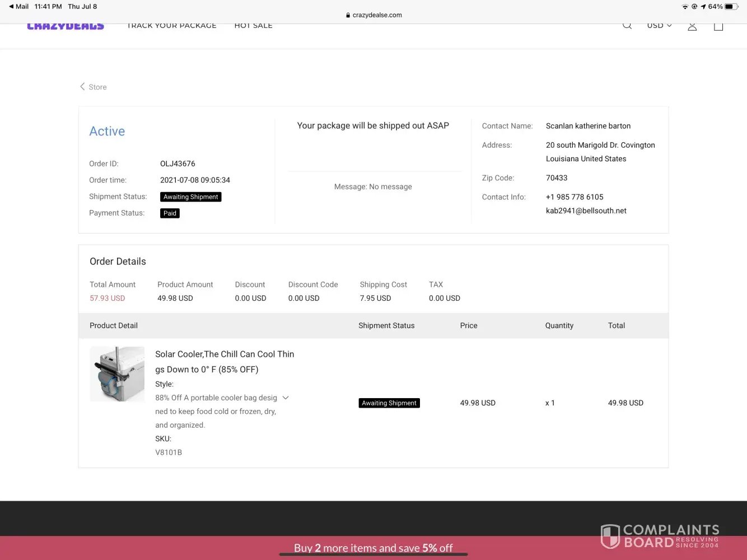Click the search magnifier icon
The width and height of the screenshot is (747, 560).
[627, 26]
